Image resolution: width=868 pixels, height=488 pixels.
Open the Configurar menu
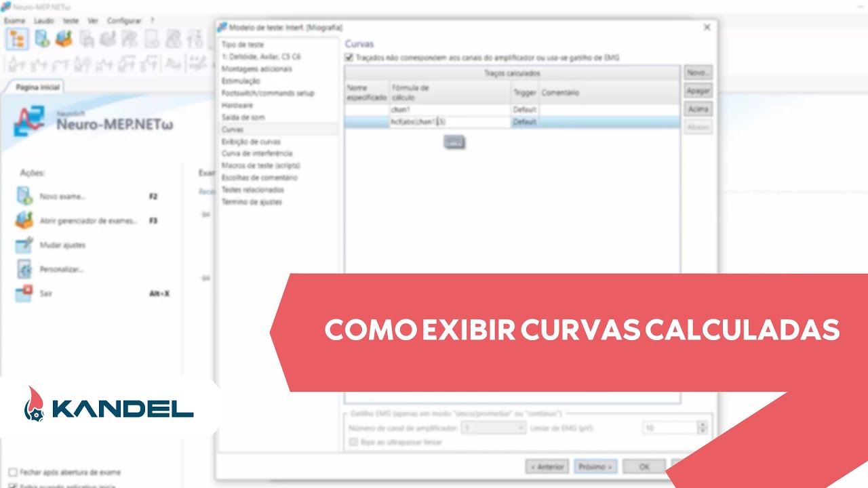click(124, 21)
